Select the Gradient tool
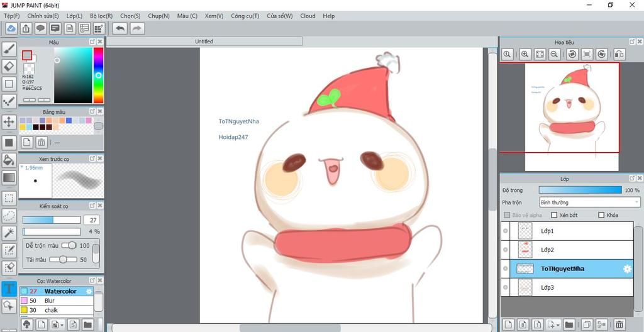Screen dimensions: 644x332 (x=9, y=177)
